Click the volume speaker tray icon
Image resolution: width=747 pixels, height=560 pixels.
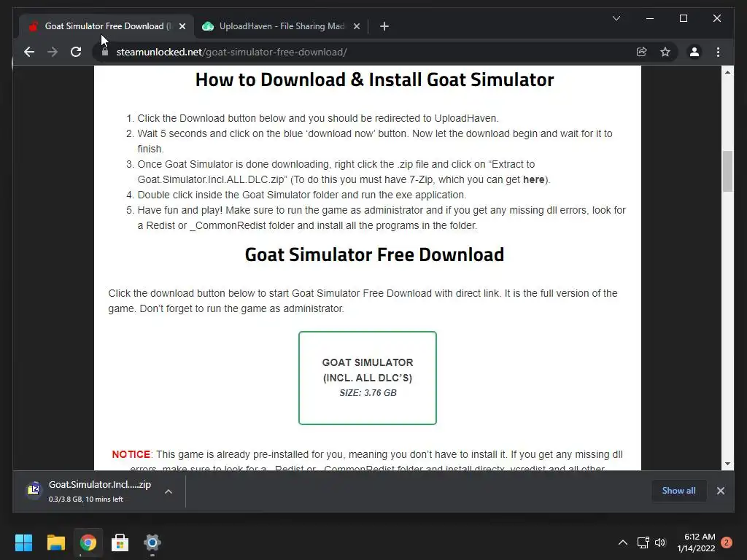659,542
